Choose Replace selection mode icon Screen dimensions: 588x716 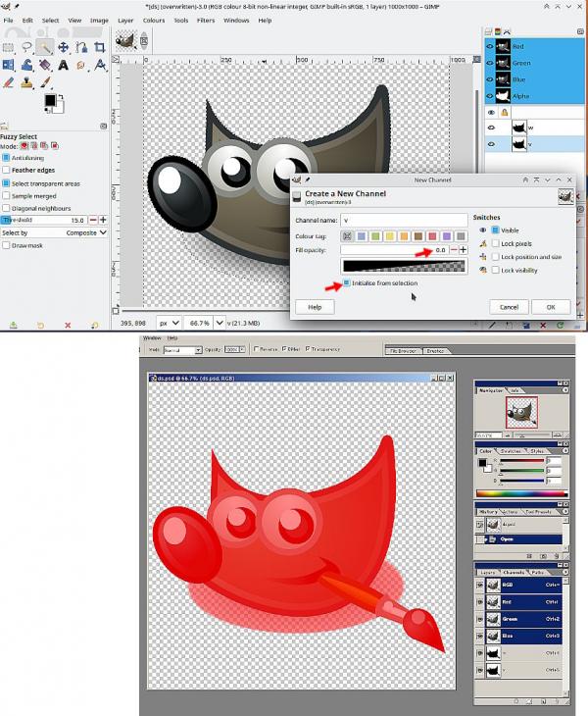pos(24,146)
